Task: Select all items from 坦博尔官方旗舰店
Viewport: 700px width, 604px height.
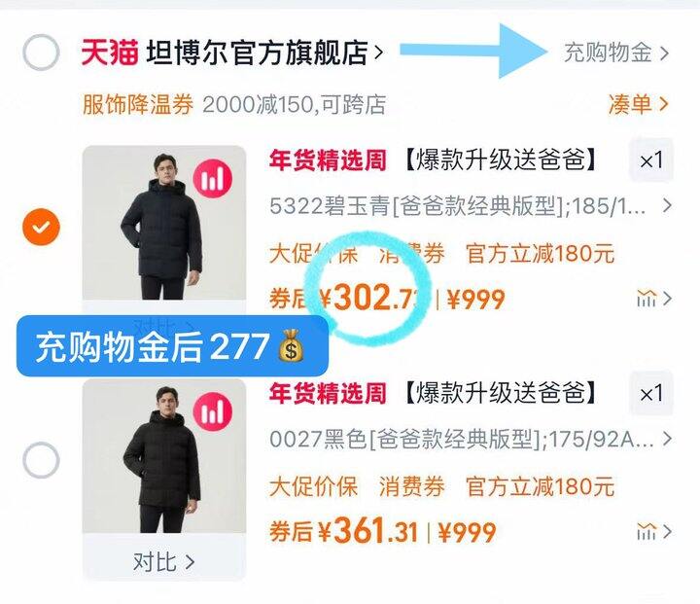Action: 41,53
